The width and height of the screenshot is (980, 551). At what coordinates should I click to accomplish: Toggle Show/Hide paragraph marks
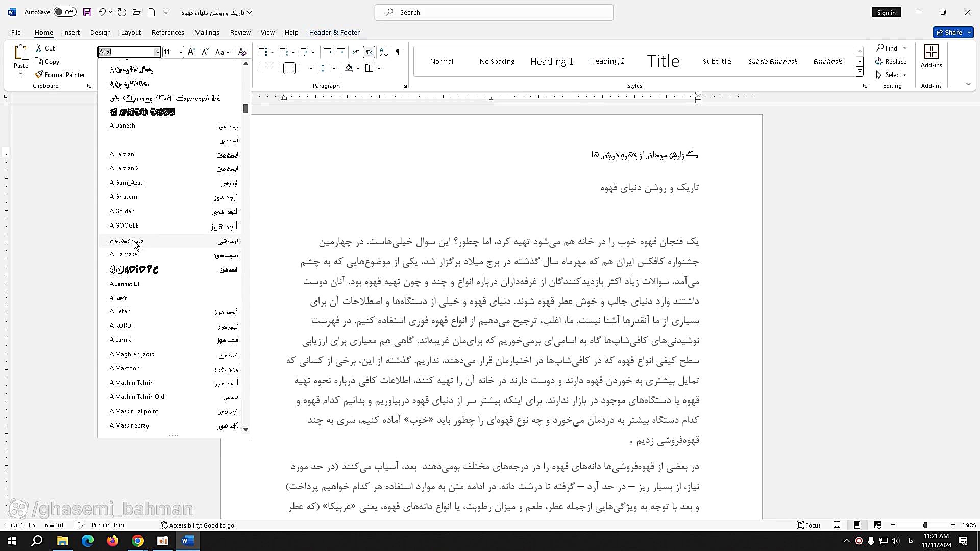coord(399,52)
